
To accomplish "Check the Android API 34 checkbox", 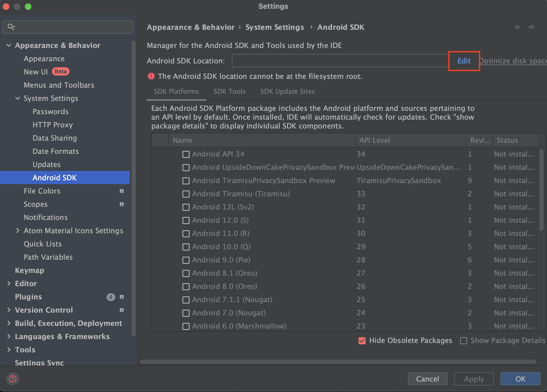I will (186, 154).
